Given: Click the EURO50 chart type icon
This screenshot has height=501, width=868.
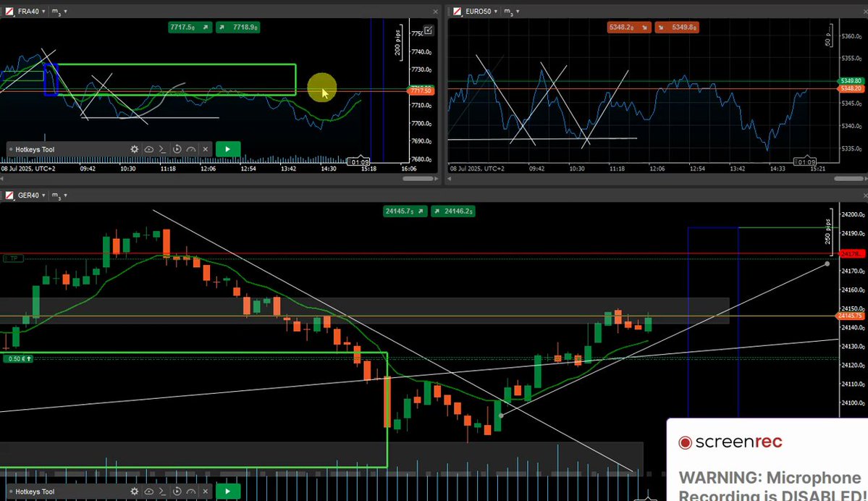Looking at the screenshot, I should pyautogui.click(x=458, y=11).
